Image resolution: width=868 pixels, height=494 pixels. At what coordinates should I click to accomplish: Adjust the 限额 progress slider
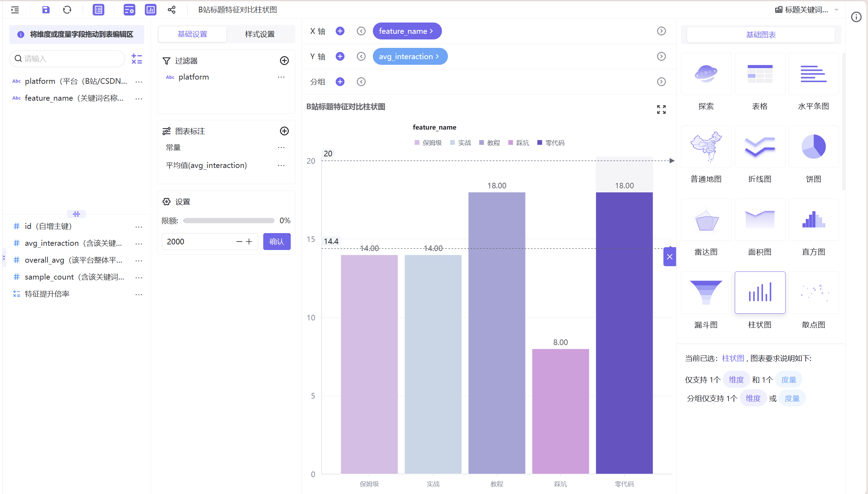point(229,221)
